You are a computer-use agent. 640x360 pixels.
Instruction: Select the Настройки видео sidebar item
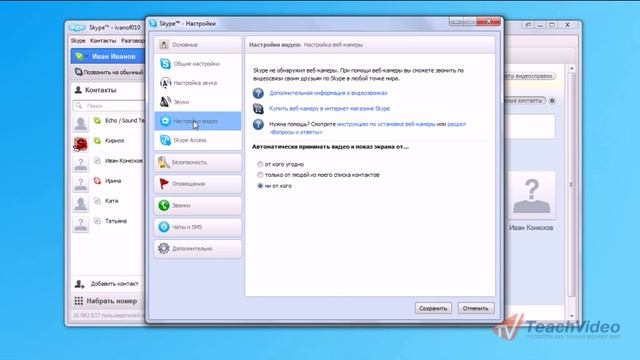(198, 121)
